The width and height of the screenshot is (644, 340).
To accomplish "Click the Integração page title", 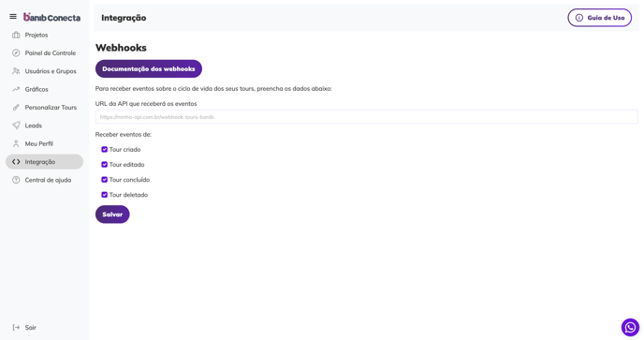I will [124, 18].
